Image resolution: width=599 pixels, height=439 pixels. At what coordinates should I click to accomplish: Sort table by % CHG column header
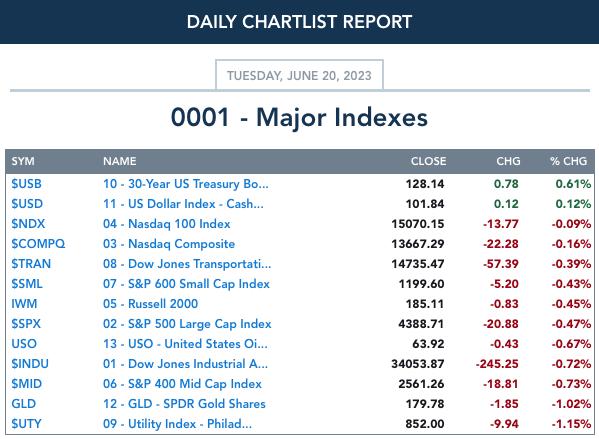click(568, 161)
